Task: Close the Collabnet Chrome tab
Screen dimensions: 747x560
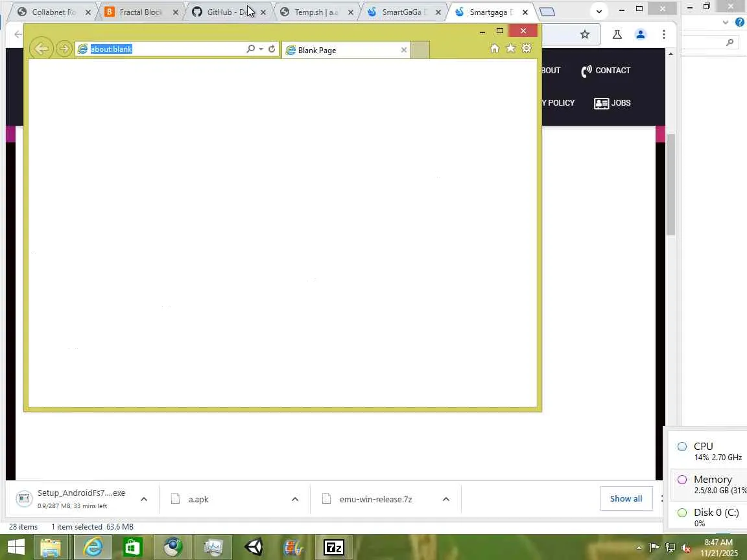Action: [88, 12]
